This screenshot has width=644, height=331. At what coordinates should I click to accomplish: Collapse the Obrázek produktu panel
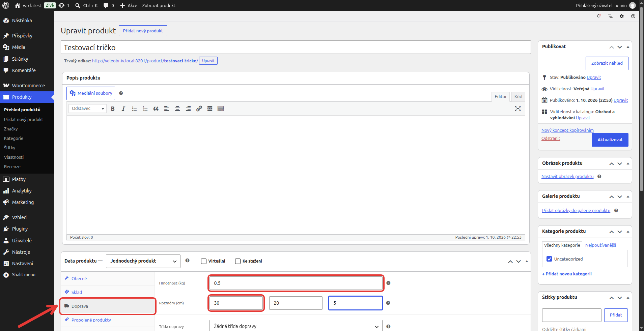point(628,163)
